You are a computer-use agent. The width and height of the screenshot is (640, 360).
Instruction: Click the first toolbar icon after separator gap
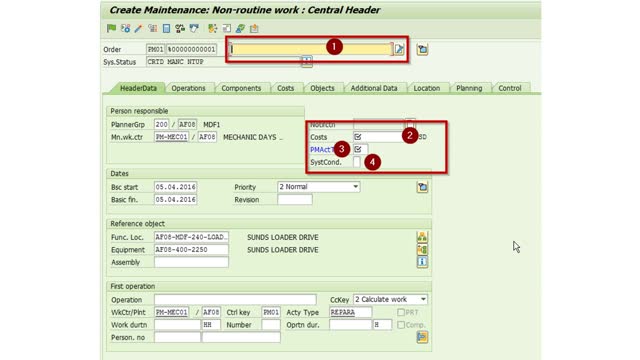pos(212,28)
